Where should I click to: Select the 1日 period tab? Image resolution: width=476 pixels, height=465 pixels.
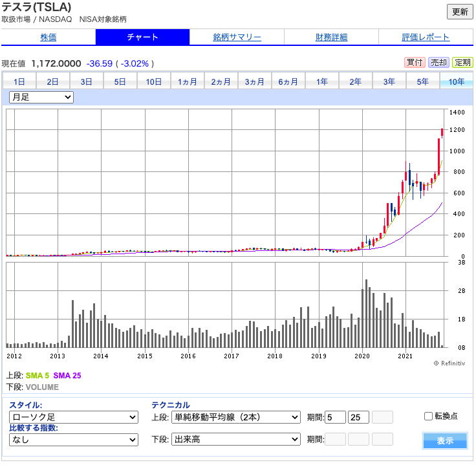[19, 81]
